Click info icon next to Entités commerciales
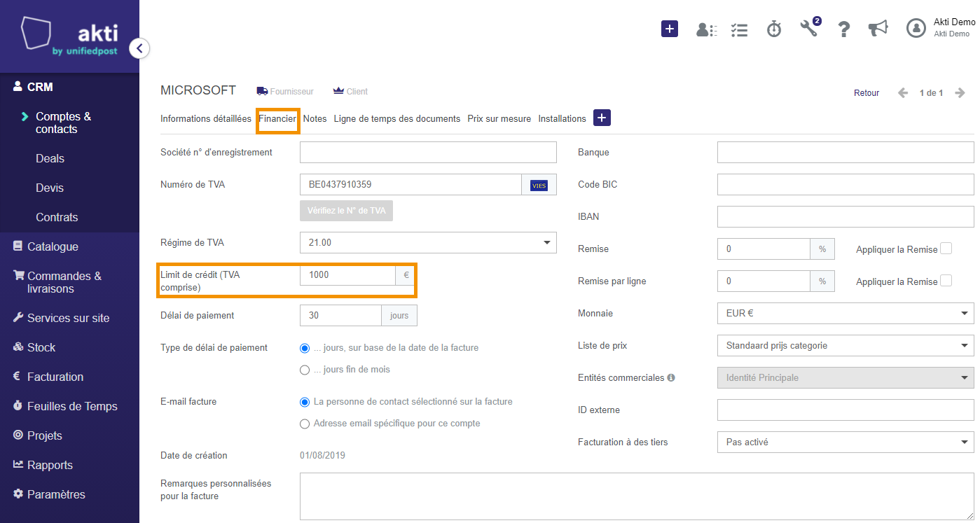 [671, 377]
